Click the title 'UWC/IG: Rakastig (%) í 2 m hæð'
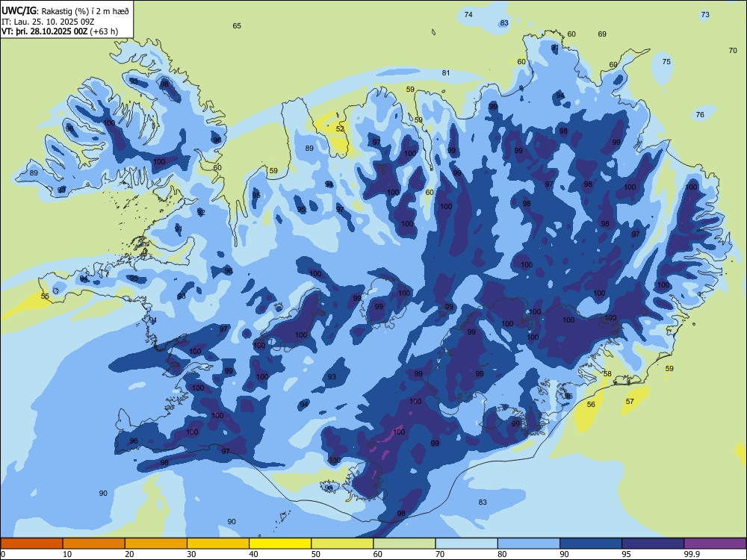Screen dimensions: 747x560 point(65,10)
